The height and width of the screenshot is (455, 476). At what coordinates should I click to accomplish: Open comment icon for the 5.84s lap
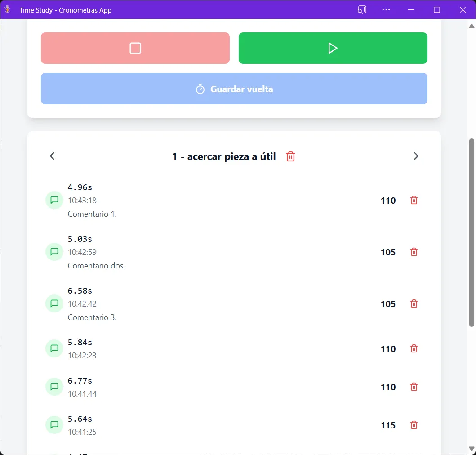[54, 348]
